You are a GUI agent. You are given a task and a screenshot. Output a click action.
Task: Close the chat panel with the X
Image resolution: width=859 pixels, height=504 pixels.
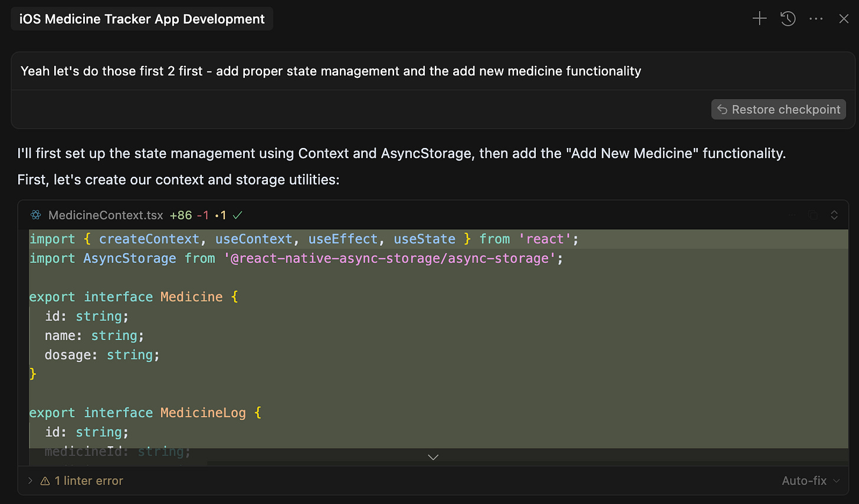click(x=844, y=19)
